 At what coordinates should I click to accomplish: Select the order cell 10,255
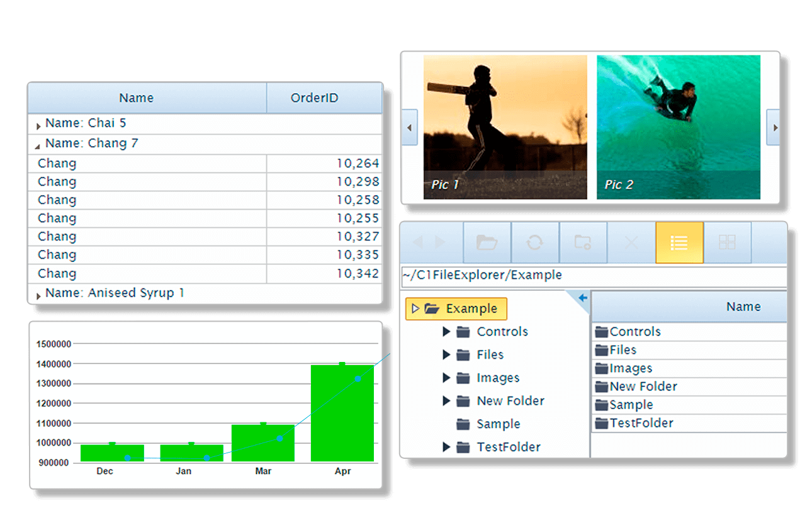pos(324,218)
